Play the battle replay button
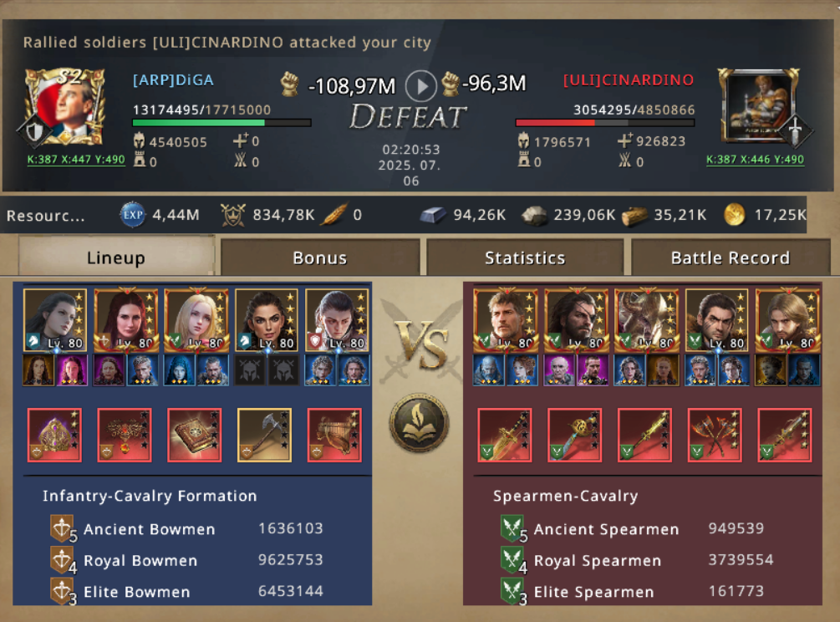 pos(421,86)
